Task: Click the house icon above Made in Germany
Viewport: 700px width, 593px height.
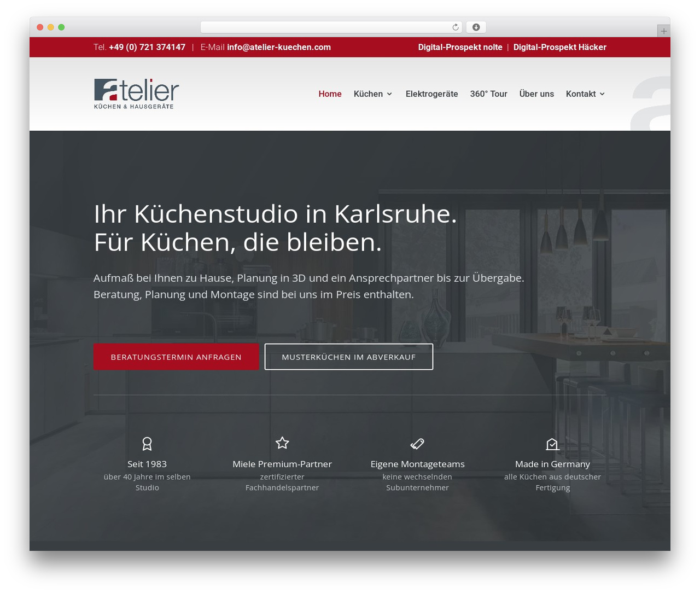Action: coord(552,444)
